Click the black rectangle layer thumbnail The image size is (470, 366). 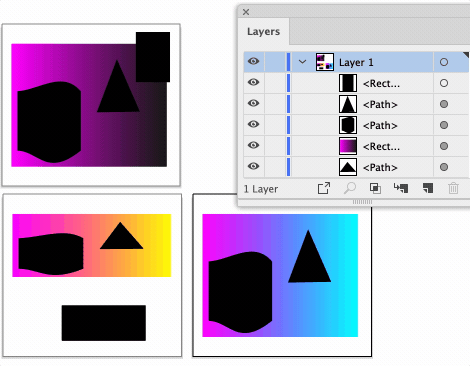348,83
